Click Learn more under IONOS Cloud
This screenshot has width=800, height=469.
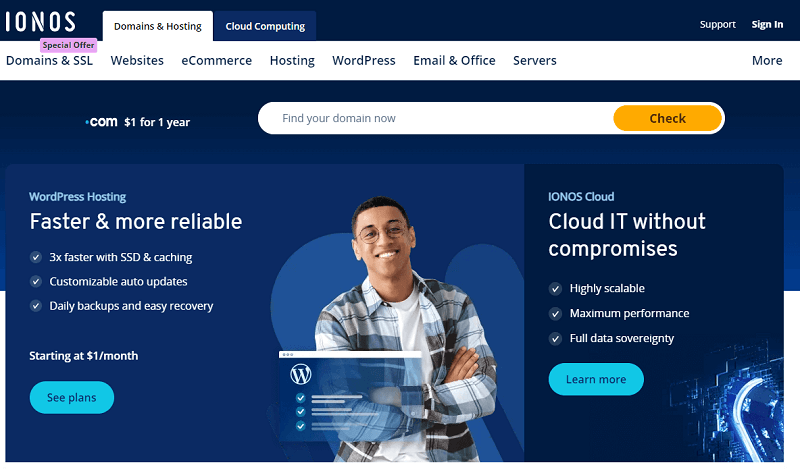596,379
